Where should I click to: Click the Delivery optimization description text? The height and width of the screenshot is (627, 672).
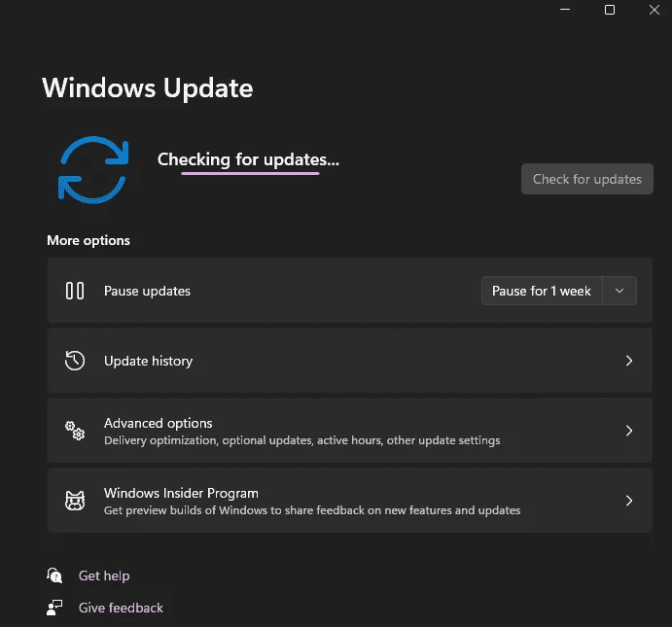click(x=302, y=440)
